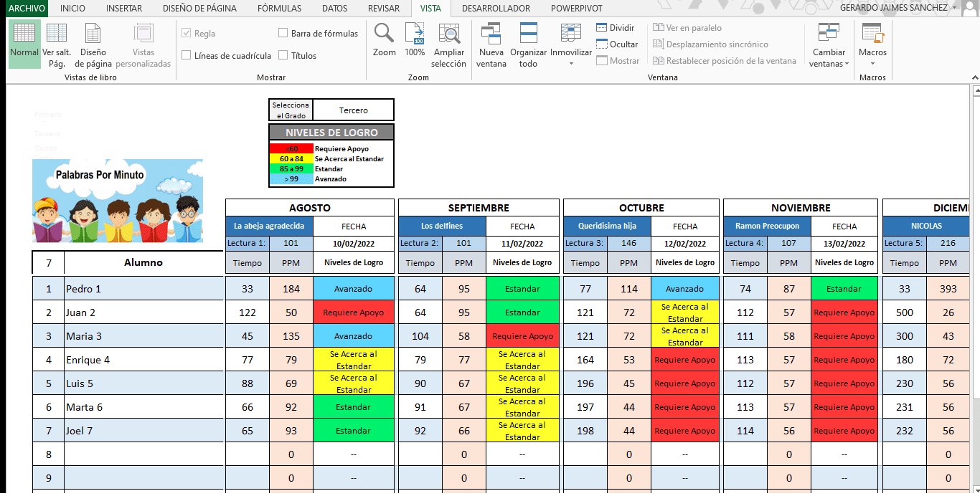Toggle Líneas de cuadrícula checkbox

coord(187,55)
